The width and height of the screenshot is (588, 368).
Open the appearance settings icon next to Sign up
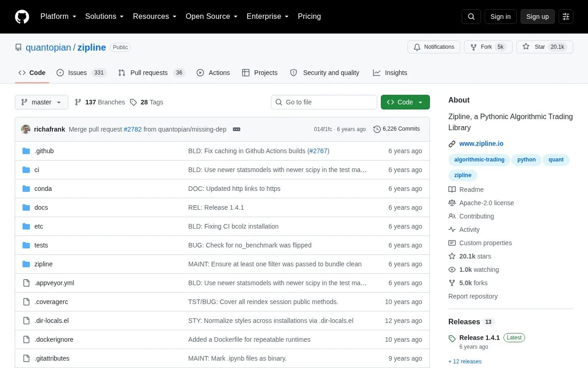(566, 17)
